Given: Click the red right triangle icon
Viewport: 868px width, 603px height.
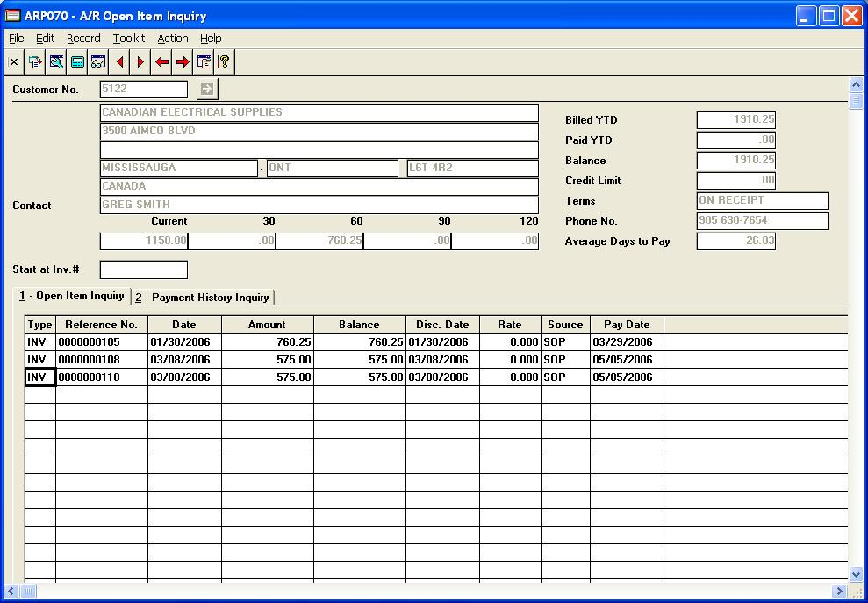Looking at the screenshot, I should click(140, 62).
